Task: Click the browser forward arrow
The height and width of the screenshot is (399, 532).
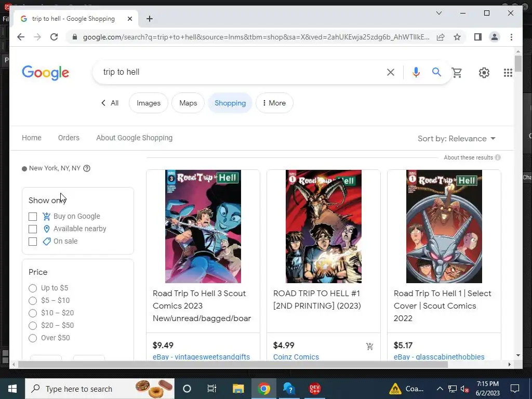Action: (x=37, y=37)
